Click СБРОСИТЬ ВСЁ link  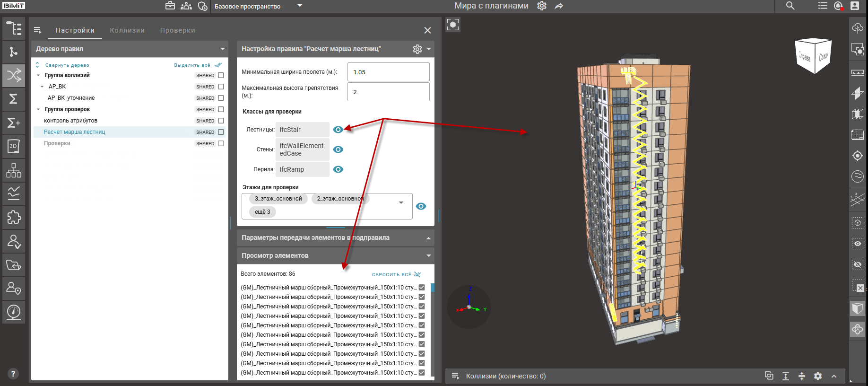391,274
